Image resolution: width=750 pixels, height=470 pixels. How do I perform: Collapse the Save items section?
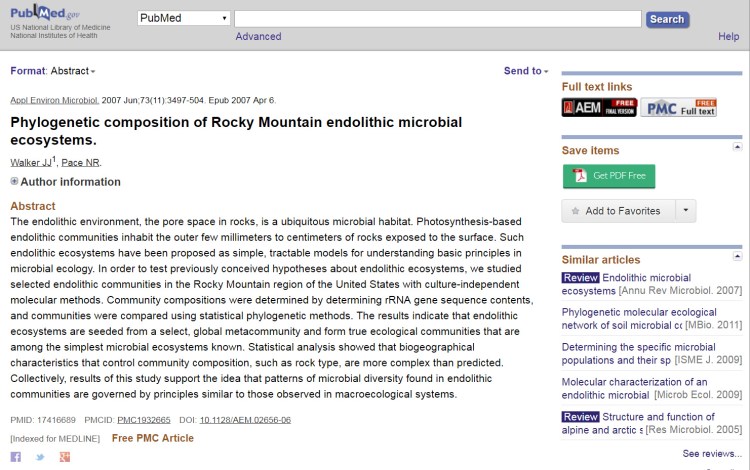[x=737, y=147]
